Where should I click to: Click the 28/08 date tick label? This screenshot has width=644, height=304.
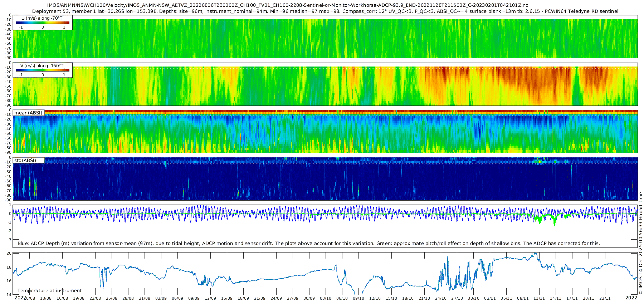[x=128, y=298]
